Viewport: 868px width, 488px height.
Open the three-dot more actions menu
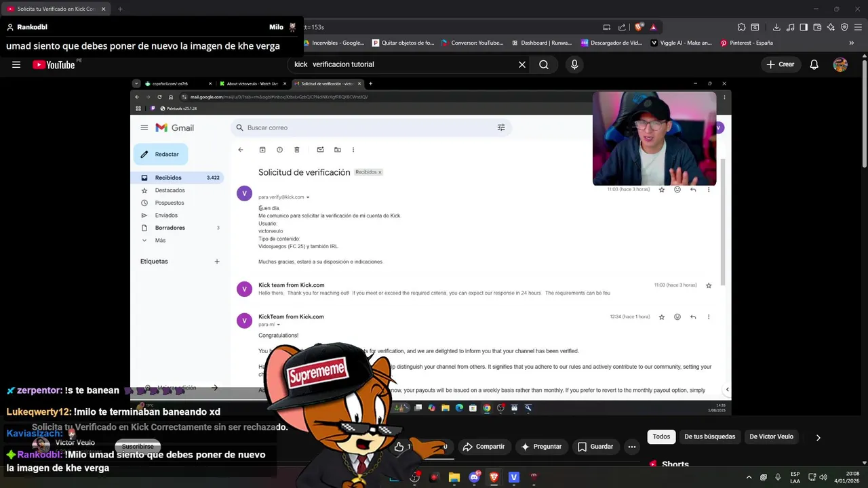[x=632, y=447]
